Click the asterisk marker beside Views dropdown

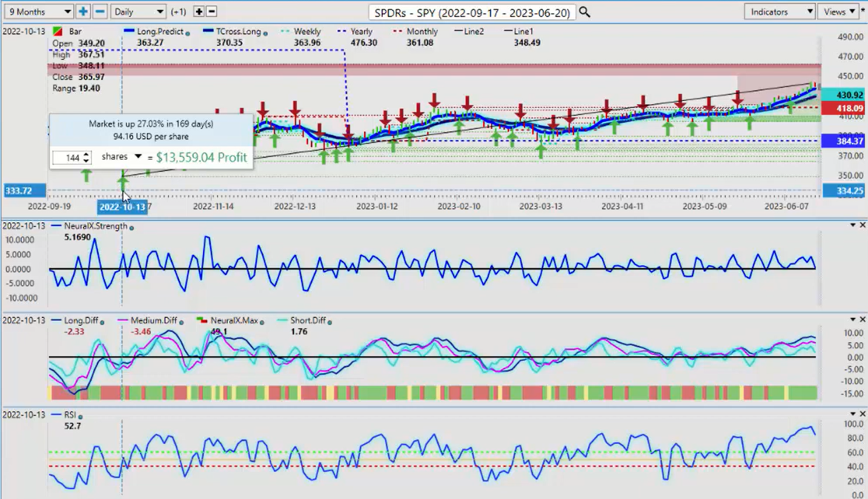pos(863,11)
